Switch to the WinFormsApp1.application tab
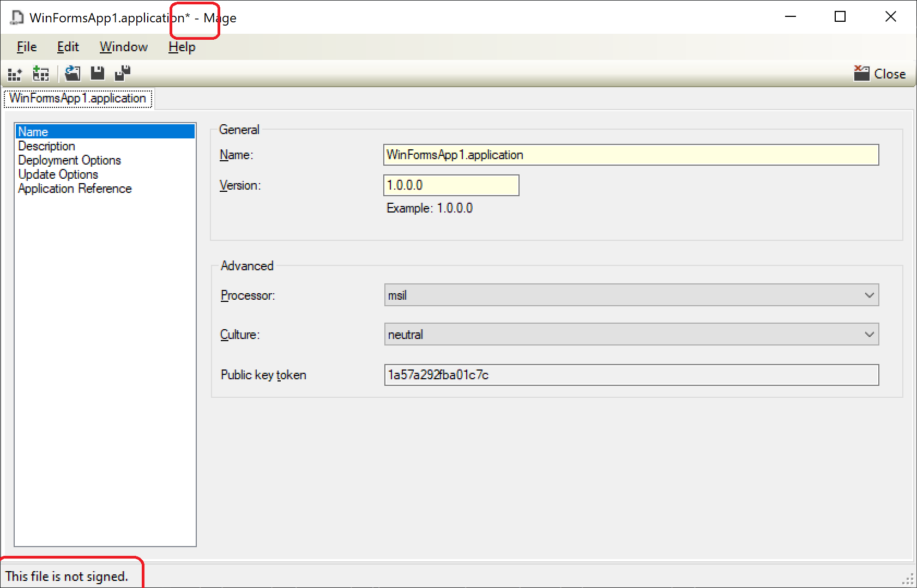The image size is (917, 588). point(77,99)
